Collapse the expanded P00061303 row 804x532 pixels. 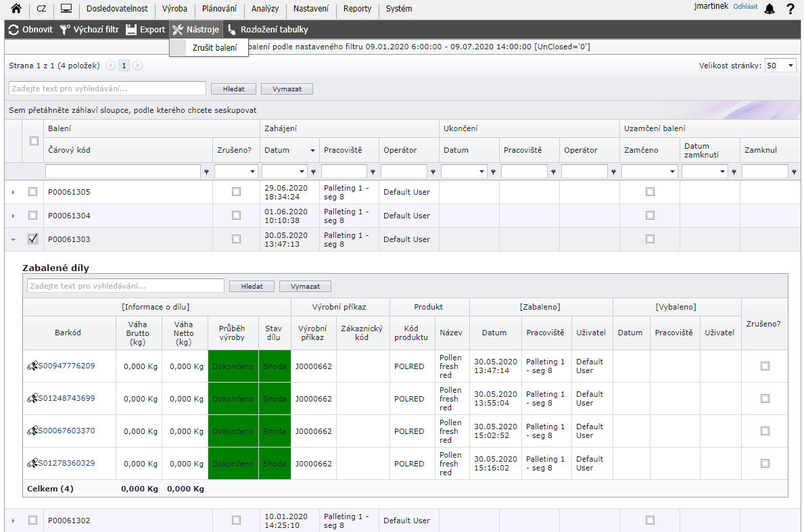[x=13, y=239]
